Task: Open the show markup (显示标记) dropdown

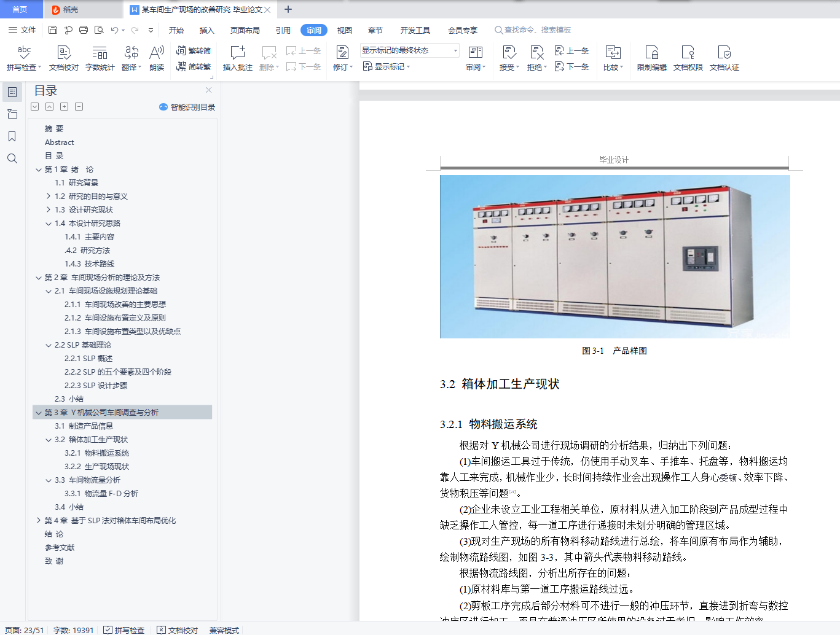Action: [387, 66]
